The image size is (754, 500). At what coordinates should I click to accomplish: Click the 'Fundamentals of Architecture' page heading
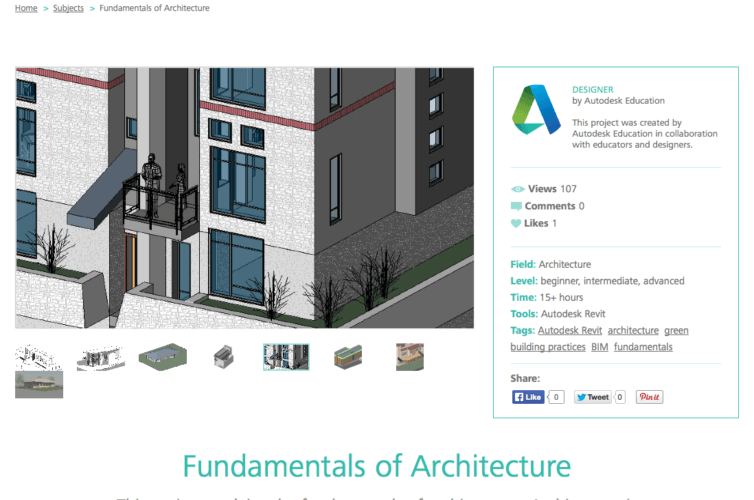point(377,466)
